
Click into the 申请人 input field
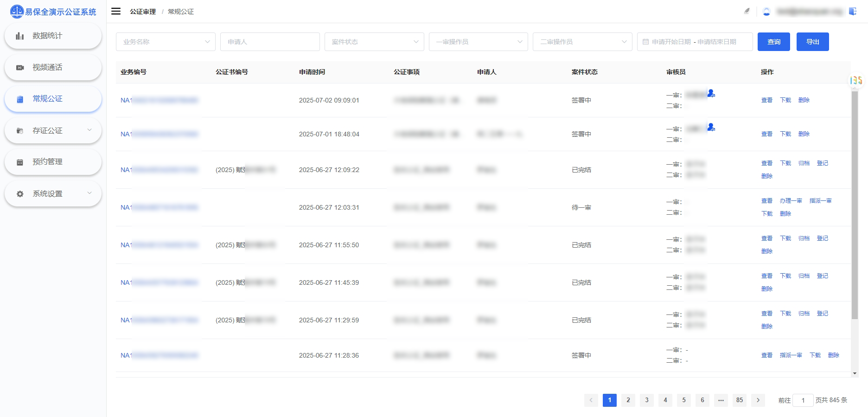tap(270, 42)
